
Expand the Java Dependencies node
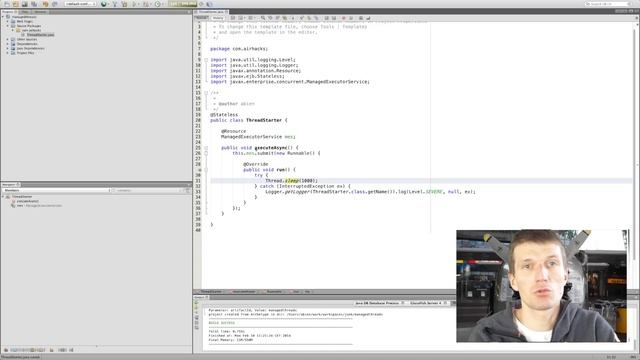pos(8,48)
